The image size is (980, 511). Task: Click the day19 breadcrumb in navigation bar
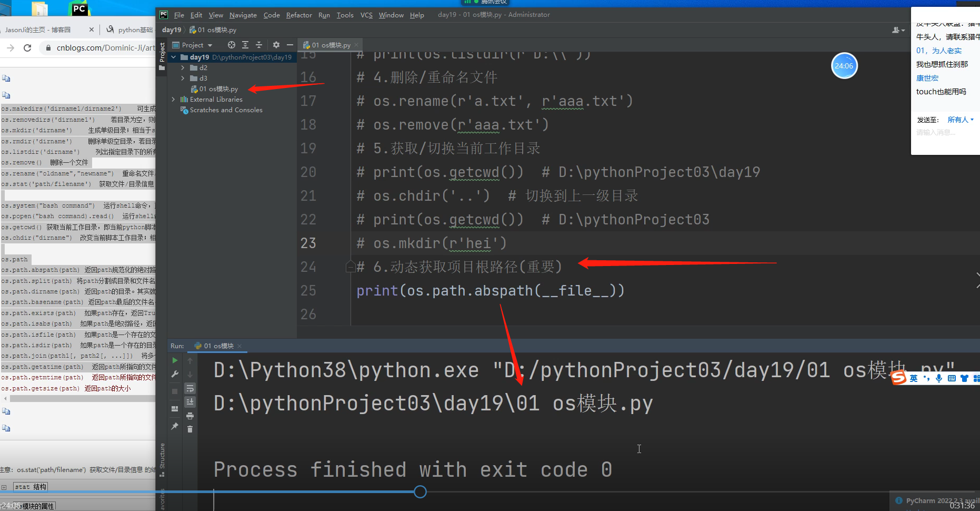172,30
